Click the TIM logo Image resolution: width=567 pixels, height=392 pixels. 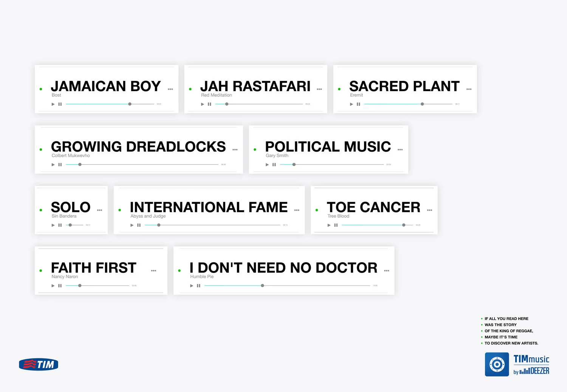[39, 364]
